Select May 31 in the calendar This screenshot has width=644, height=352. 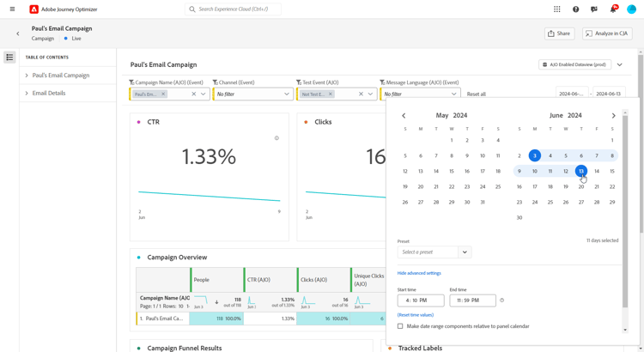coord(483,202)
